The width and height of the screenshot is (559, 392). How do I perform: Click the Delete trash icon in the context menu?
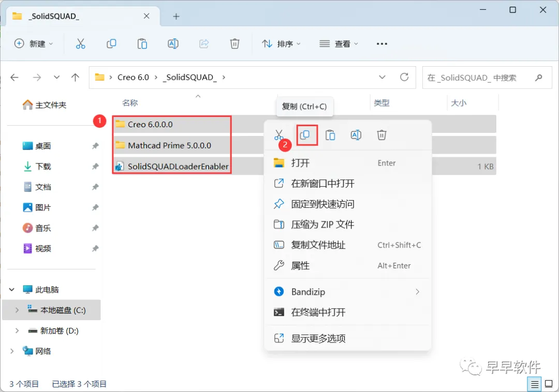(382, 135)
